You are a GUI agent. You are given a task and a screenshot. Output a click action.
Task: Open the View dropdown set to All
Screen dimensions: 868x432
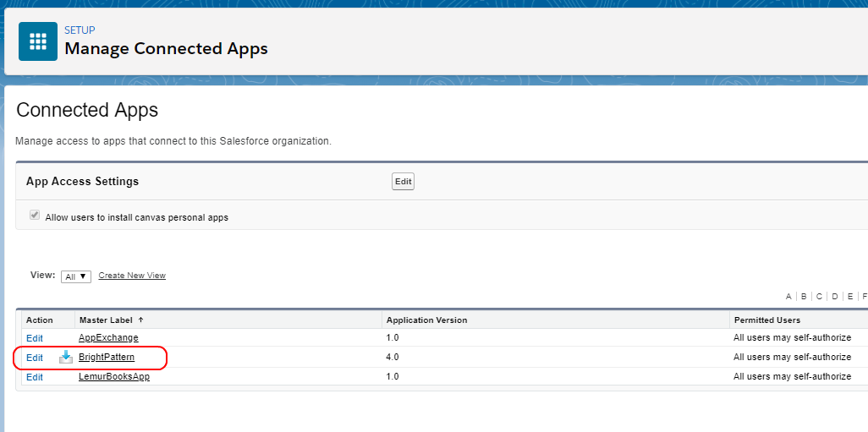coord(76,276)
